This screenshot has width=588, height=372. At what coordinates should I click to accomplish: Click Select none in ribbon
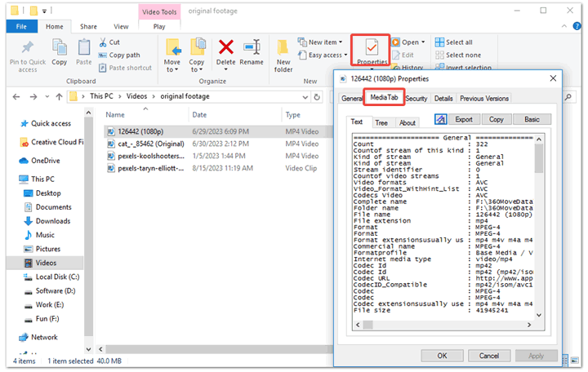(458, 55)
